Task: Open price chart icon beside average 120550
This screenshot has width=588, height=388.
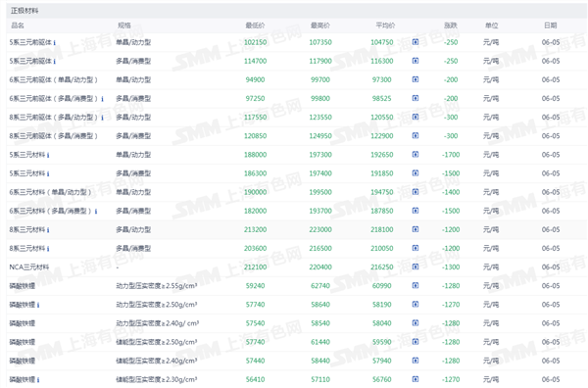Action: click(x=416, y=117)
